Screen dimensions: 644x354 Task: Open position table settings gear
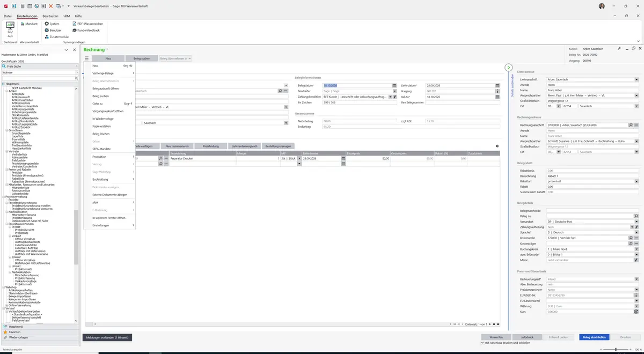click(x=497, y=146)
